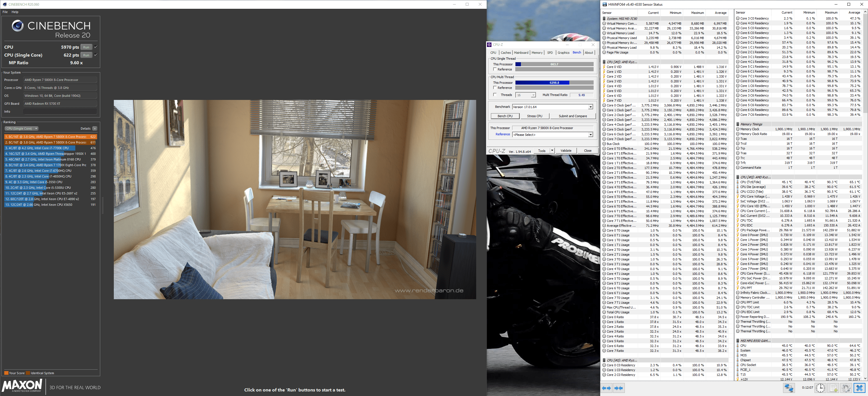868x396 pixels.
Task: Toggle the Cinebench CPU test checkmark
Action: click(x=96, y=47)
